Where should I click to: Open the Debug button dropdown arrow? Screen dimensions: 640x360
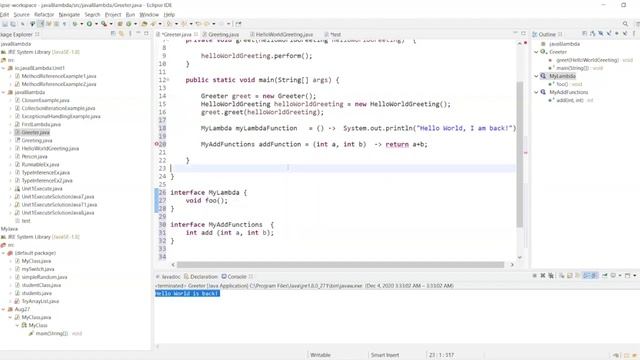[82, 24]
